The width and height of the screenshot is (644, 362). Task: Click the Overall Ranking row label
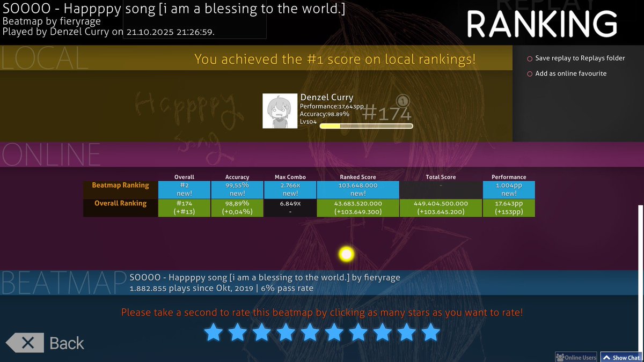pyautogui.click(x=120, y=204)
